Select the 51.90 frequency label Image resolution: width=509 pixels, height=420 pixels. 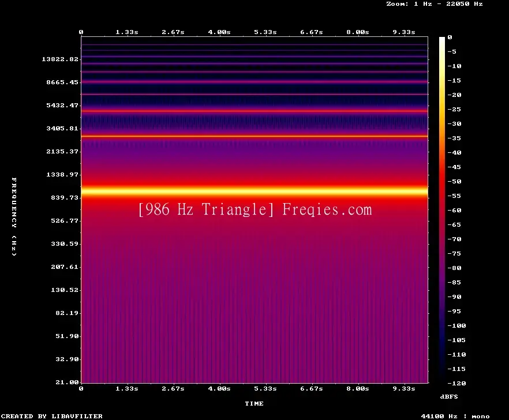(x=67, y=336)
